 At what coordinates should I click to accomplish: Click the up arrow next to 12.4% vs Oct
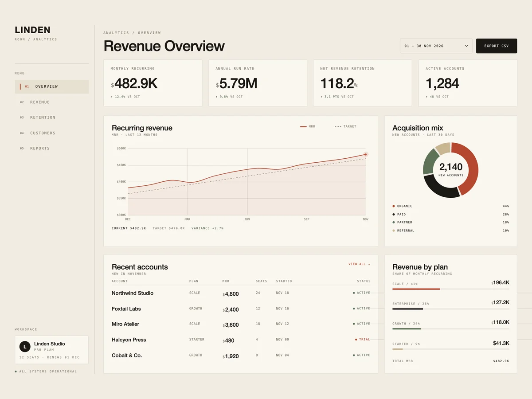[112, 97]
